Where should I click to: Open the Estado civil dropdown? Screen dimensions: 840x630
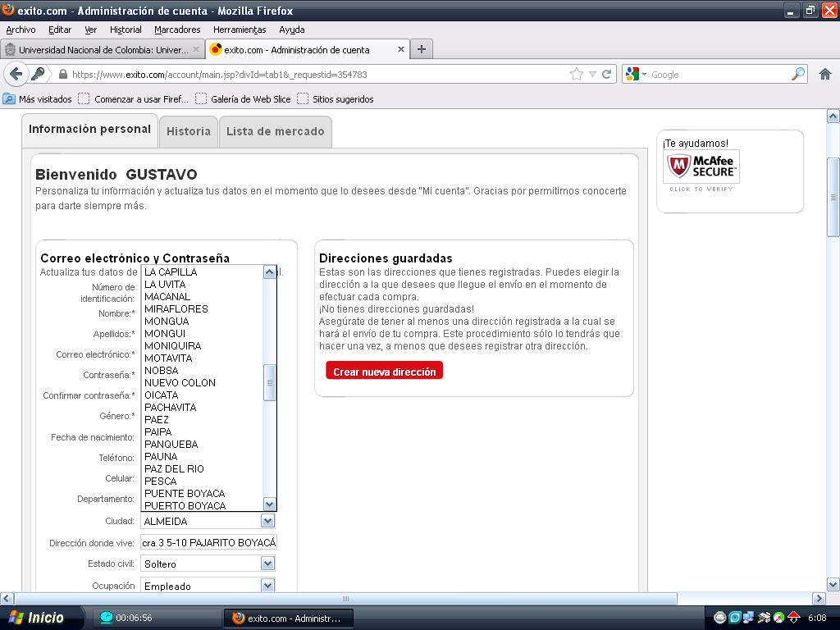point(267,564)
